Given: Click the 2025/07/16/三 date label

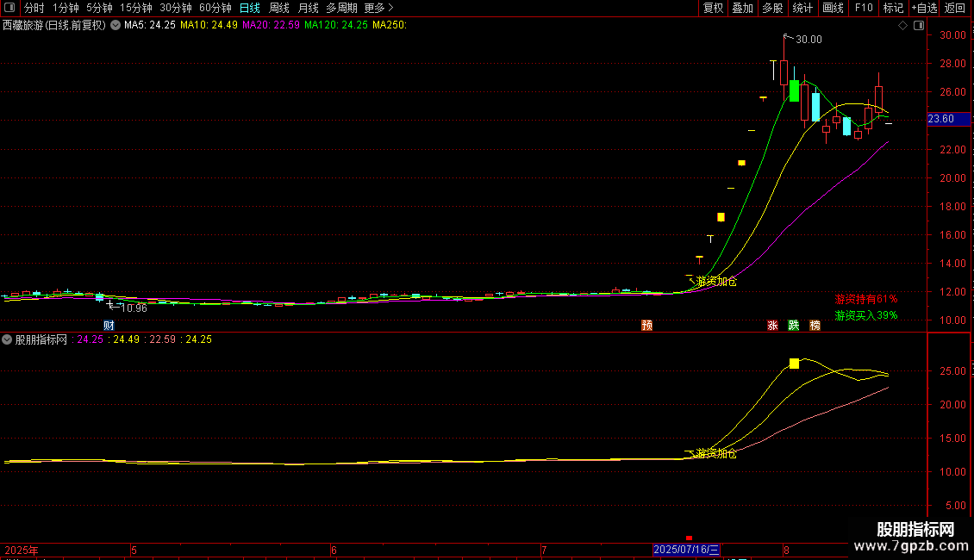Looking at the screenshot, I should point(686,550).
